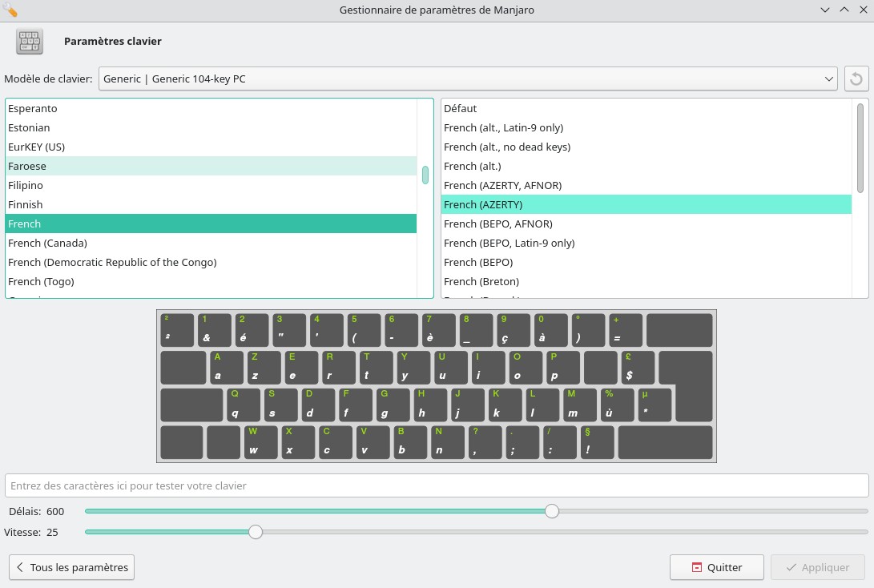874x588 pixels.
Task: Select French (alt., Latin-9 only) variant
Action: 646,127
